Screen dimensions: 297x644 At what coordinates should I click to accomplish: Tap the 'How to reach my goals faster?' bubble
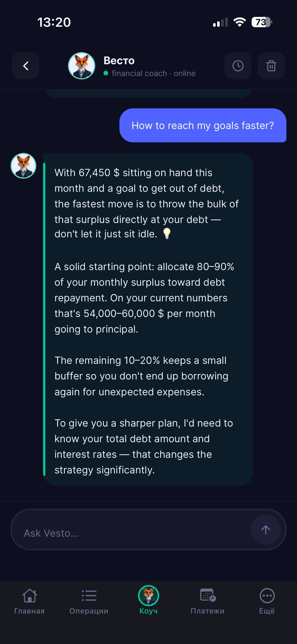click(203, 125)
